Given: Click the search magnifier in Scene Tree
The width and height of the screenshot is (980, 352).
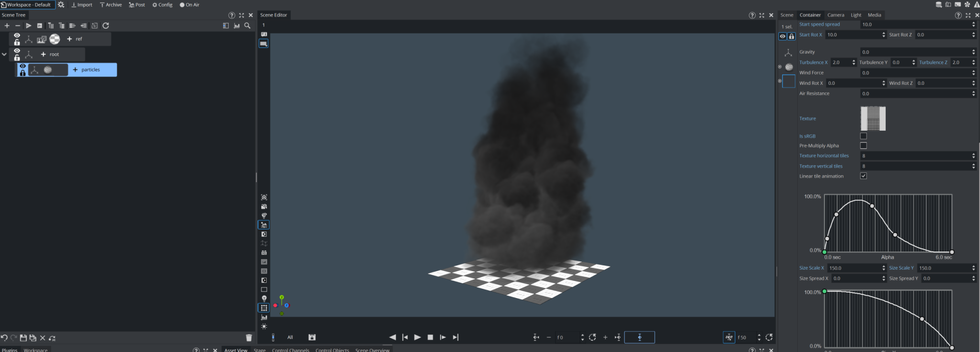Looking at the screenshot, I should point(247,26).
